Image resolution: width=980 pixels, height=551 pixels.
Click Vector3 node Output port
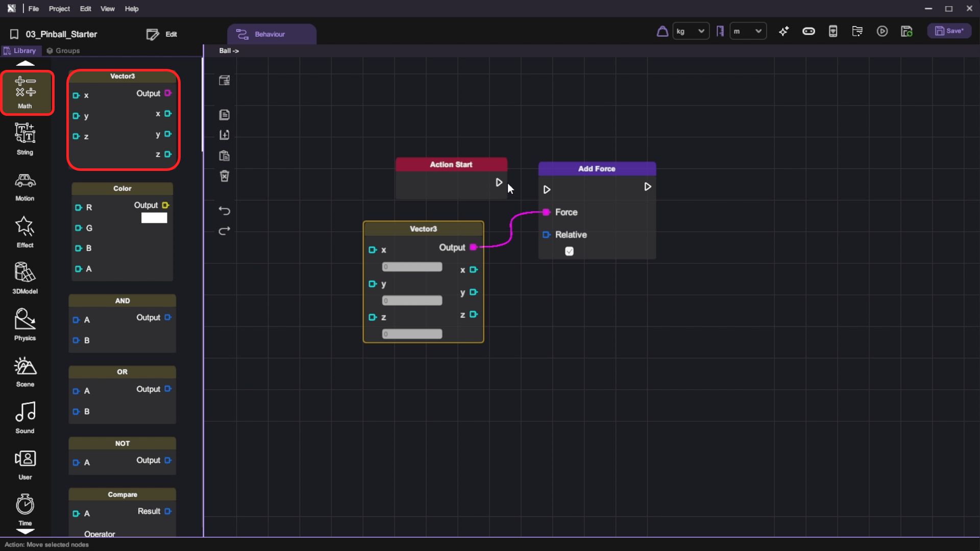(473, 247)
